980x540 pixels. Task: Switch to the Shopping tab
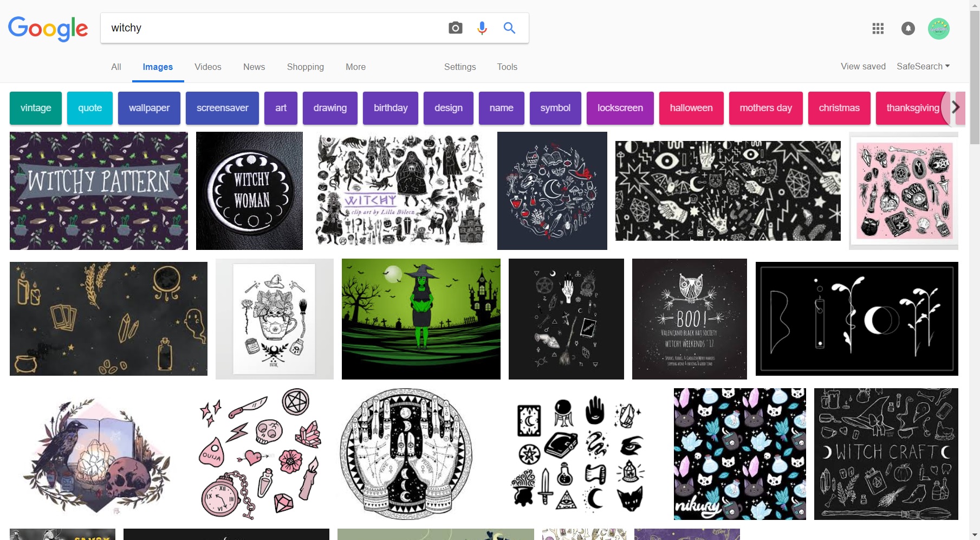305,67
